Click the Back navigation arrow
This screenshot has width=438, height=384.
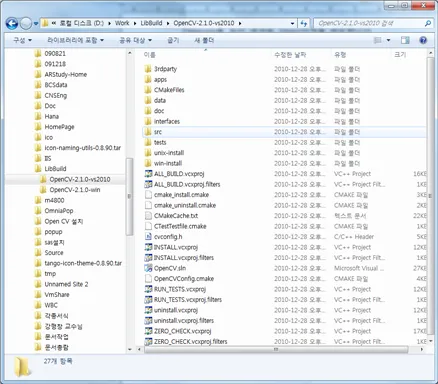12,24
